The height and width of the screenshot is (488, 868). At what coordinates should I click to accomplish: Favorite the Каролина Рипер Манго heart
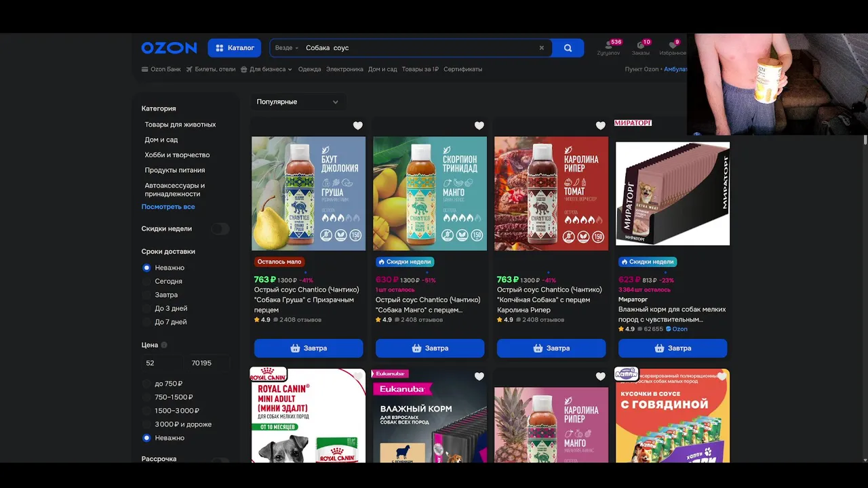pos(601,376)
